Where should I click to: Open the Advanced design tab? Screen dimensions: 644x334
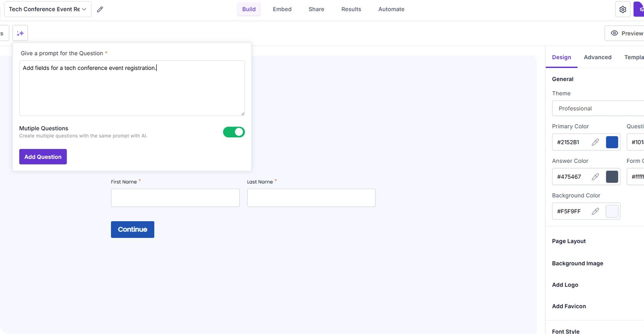pyautogui.click(x=598, y=57)
